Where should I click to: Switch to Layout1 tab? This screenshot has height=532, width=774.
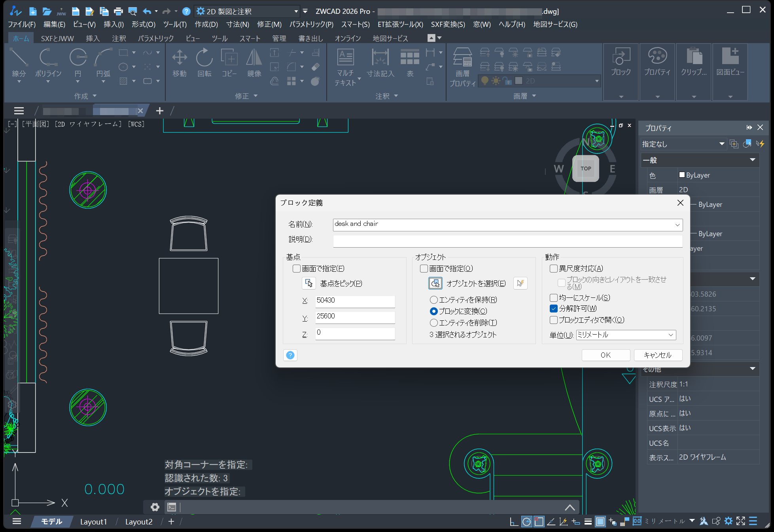[94, 522]
